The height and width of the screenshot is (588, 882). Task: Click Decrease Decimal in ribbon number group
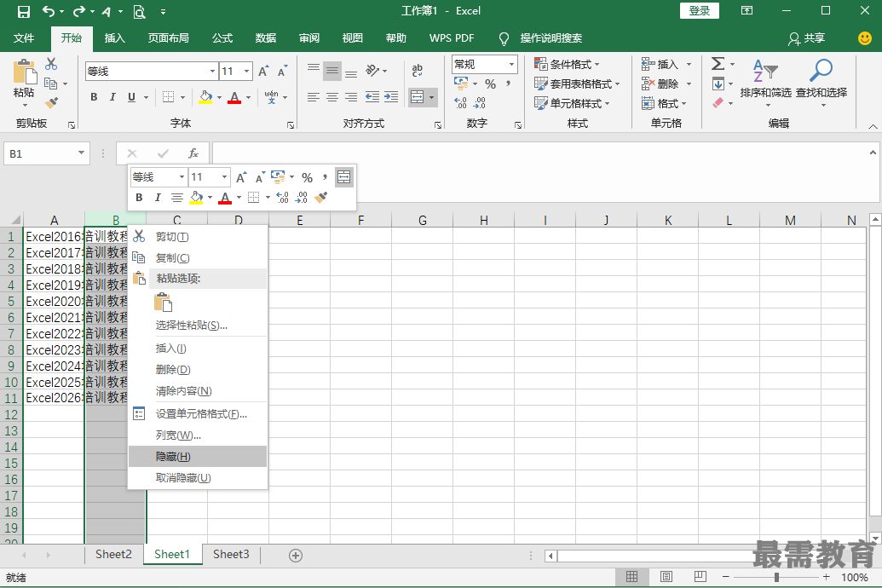tap(480, 103)
